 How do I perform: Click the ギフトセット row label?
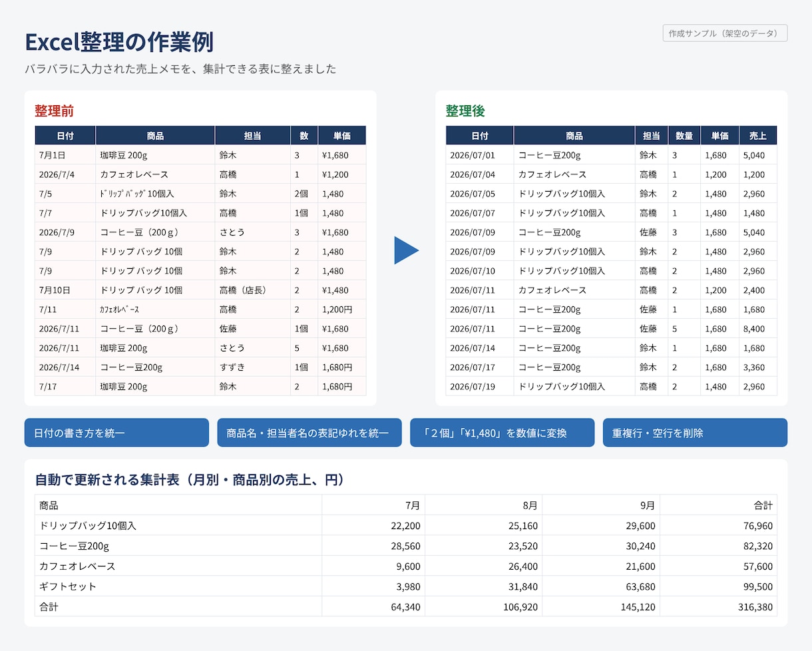tap(178, 586)
